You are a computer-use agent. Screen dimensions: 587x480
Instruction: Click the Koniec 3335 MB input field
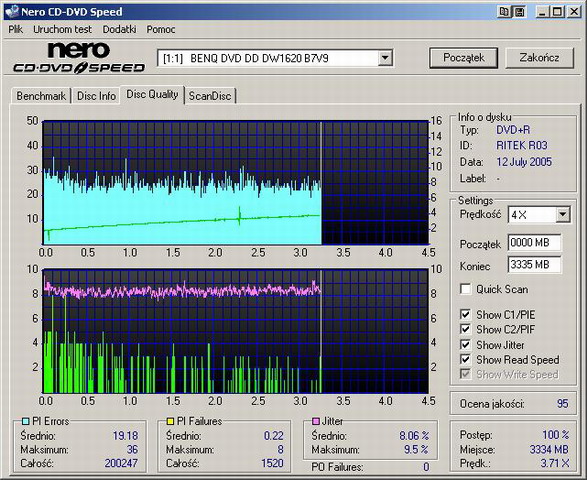(535, 265)
